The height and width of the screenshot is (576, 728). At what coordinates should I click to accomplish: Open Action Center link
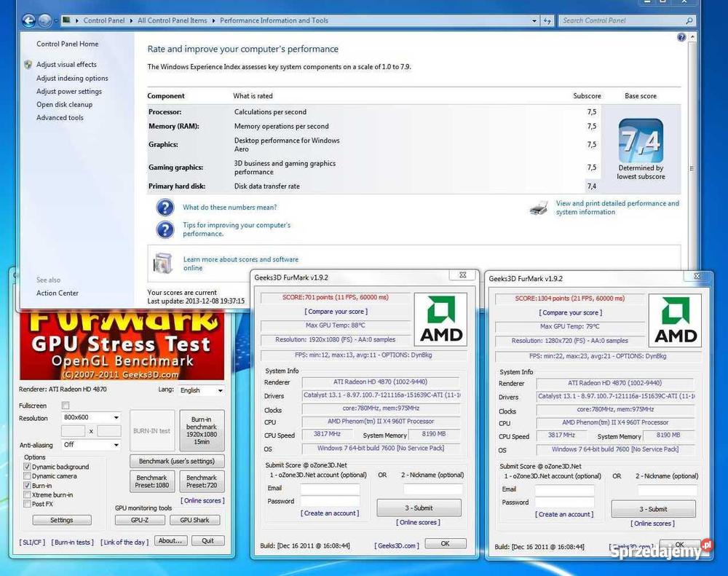click(x=57, y=293)
